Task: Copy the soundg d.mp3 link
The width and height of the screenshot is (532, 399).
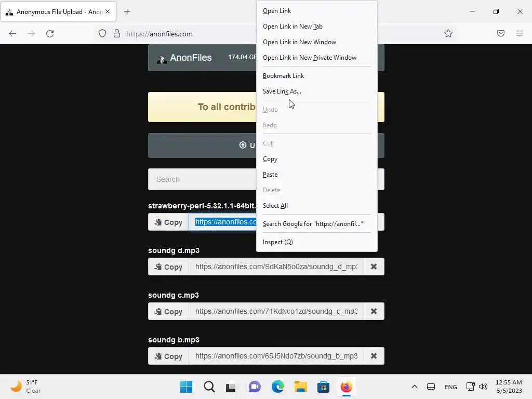Action: [x=169, y=267]
